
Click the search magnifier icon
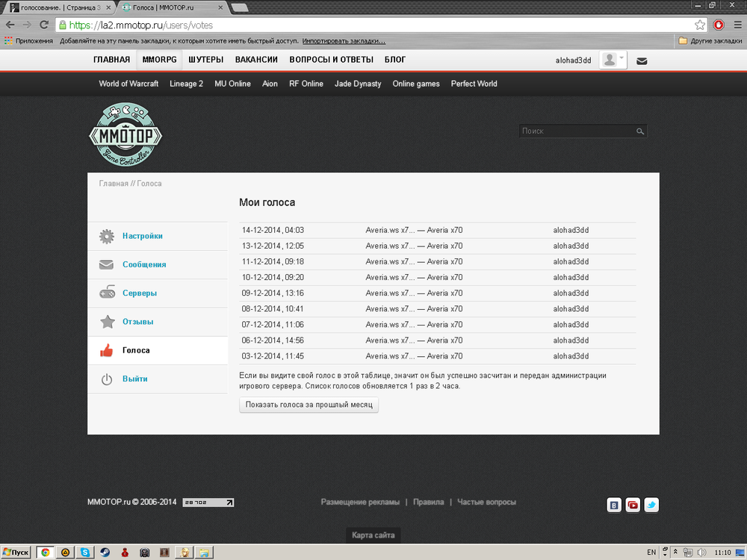coord(640,131)
